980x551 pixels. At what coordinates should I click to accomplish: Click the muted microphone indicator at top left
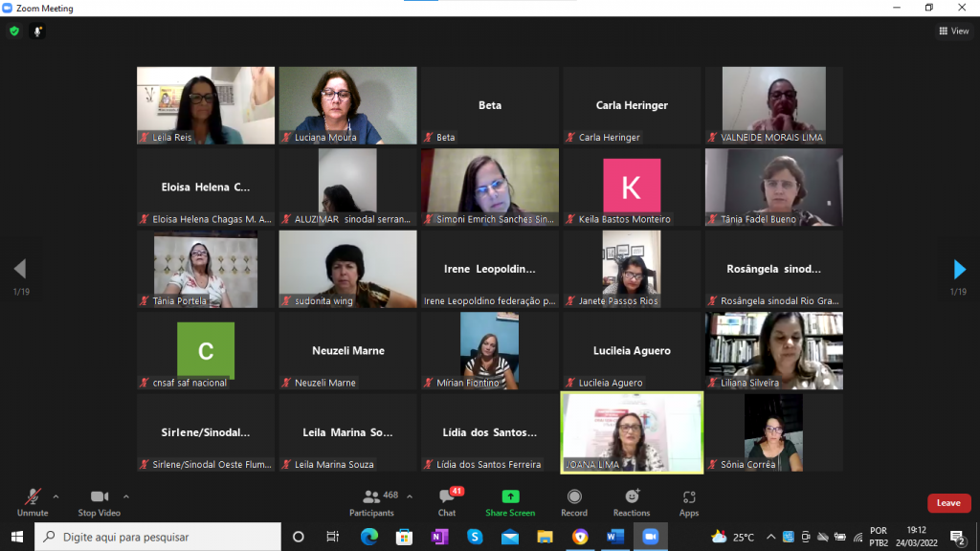(38, 32)
